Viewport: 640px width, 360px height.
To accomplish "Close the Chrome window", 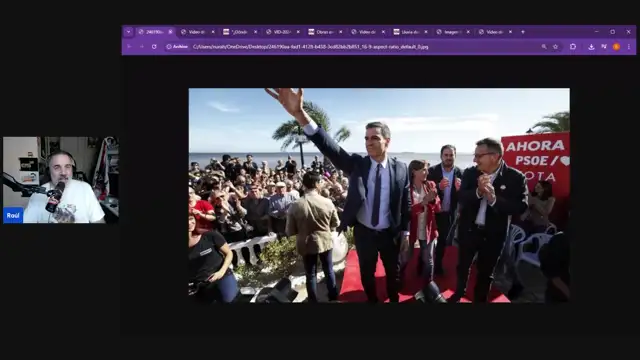I will click(x=629, y=31).
